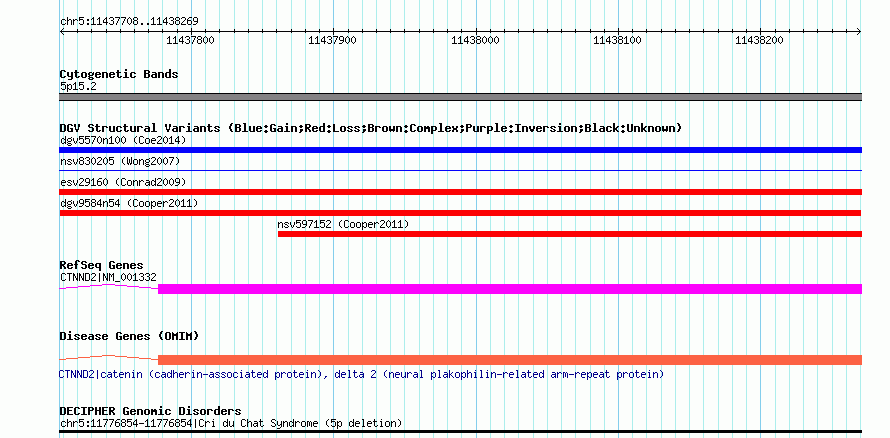
Task: Click ruler position 11437800
Action: point(190,40)
